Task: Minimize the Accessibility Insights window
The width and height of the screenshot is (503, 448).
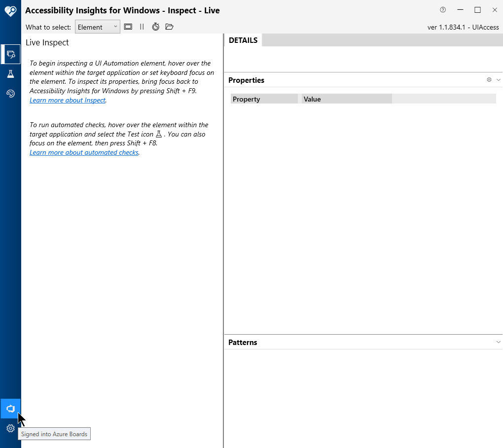Action: coord(460,10)
